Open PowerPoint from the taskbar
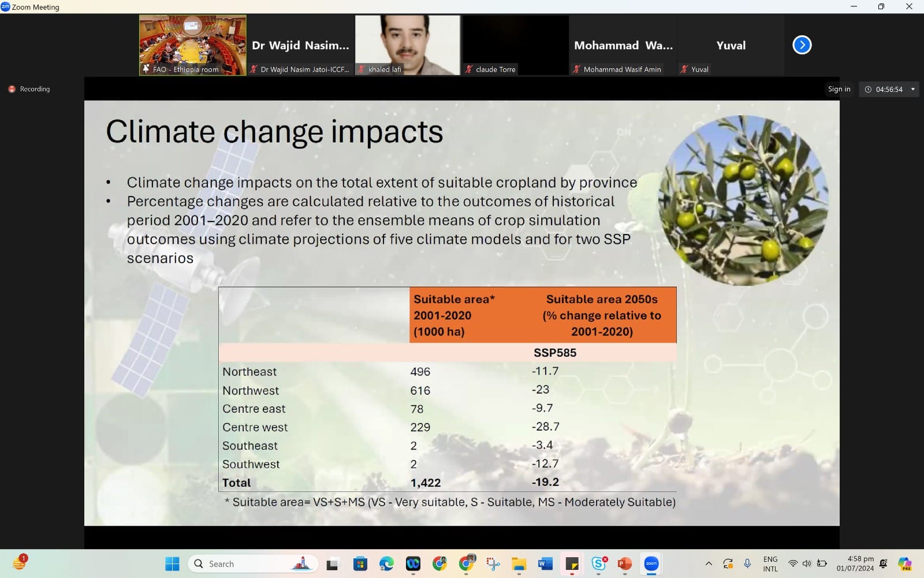Viewport: 924px width, 578px height. 624,564
